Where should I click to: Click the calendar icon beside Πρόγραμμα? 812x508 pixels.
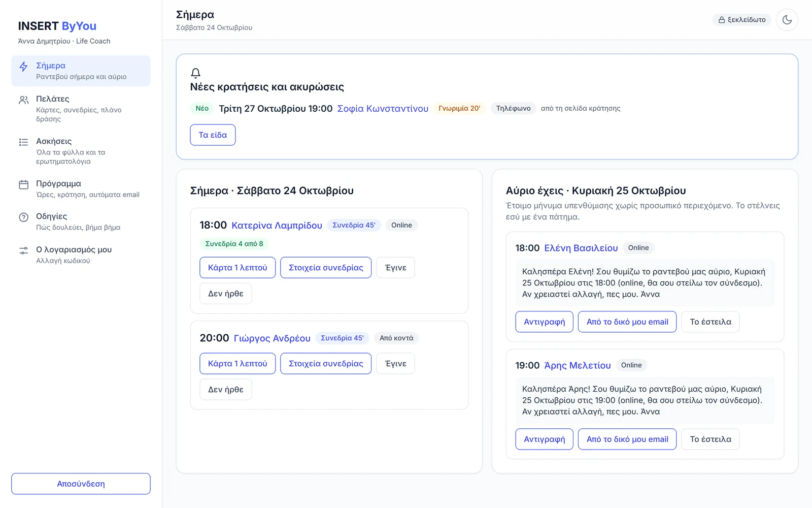[23, 184]
